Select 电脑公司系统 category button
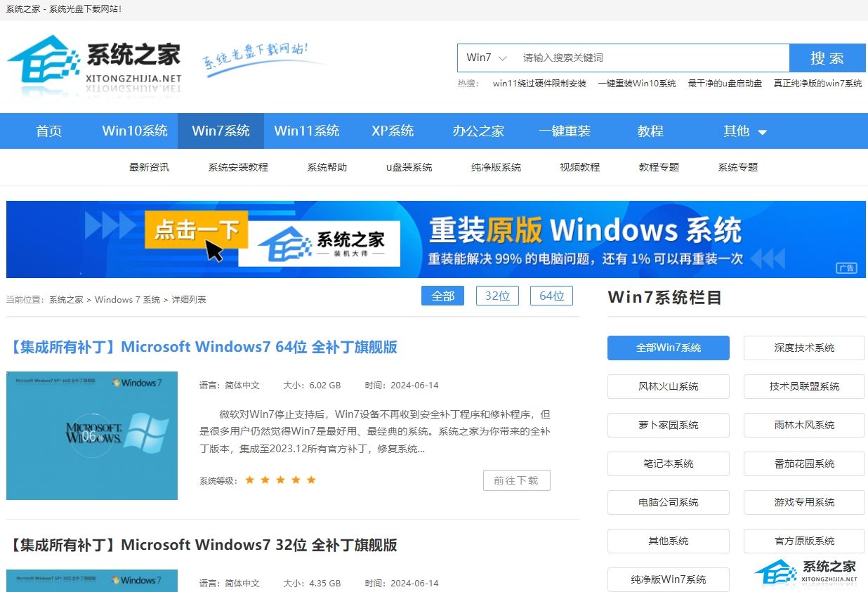 [x=669, y=502]
